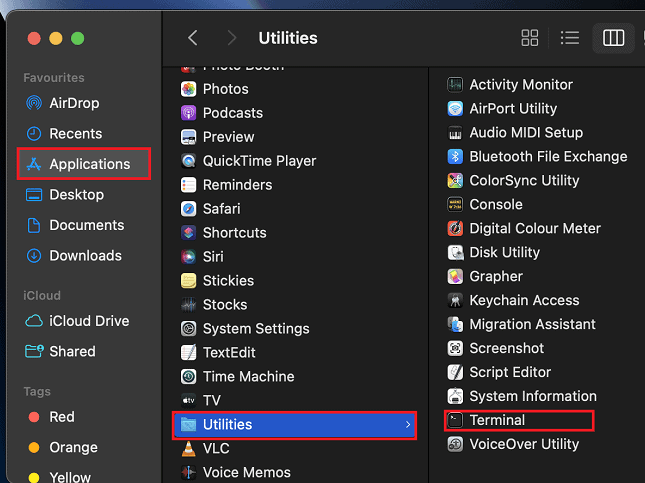The height and width of the screenshot is (483, 645).
Task: Select the QuickTime Player icon
Action: pos(189,161)
